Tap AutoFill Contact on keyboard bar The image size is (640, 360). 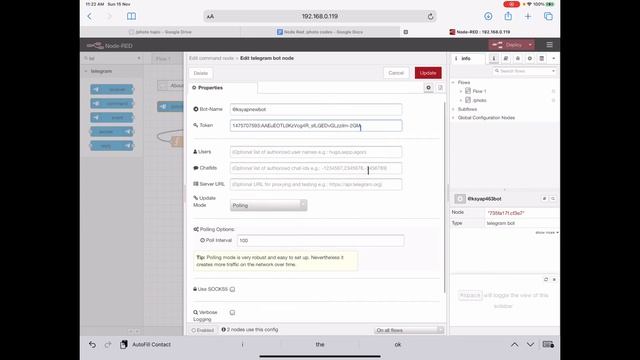146,344
